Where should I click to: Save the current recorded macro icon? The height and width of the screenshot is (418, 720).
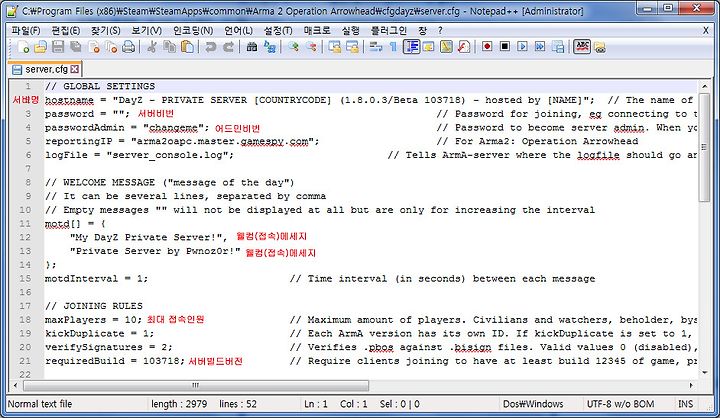[x=558, y=47]
